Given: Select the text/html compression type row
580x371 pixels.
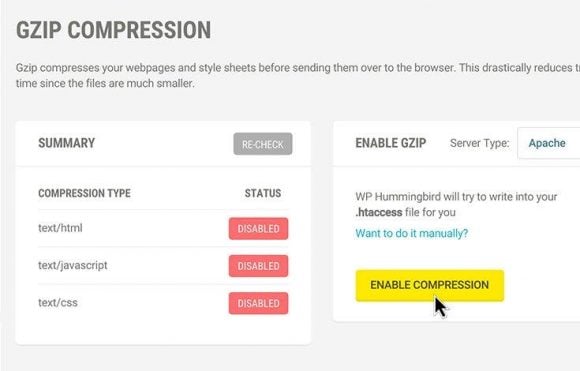Looking at the screenshot, I should [163, 228].
